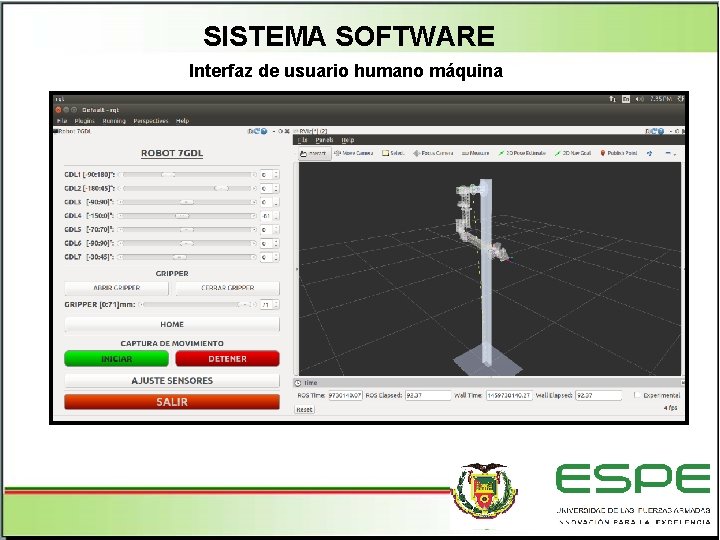Viewport: 720px width, 540px height.
Task: Select the 2D Nav Goal tool
Action: 573,153
